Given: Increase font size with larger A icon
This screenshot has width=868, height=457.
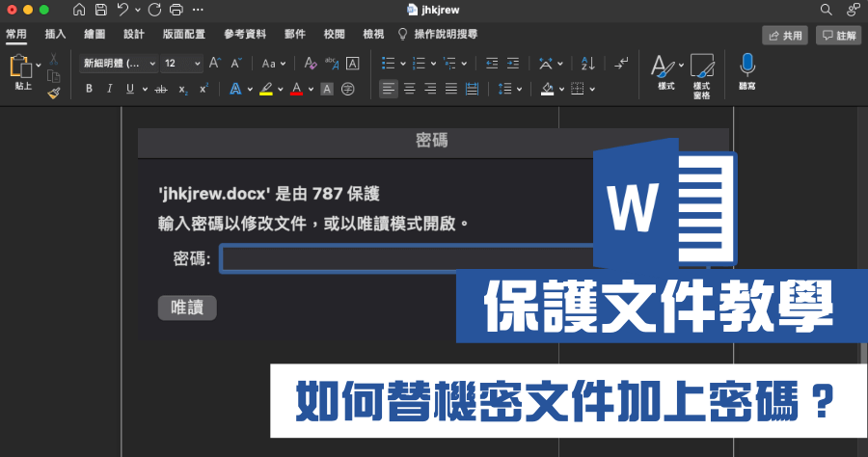Looking at the screenshot, I should (x=215, y=63).
